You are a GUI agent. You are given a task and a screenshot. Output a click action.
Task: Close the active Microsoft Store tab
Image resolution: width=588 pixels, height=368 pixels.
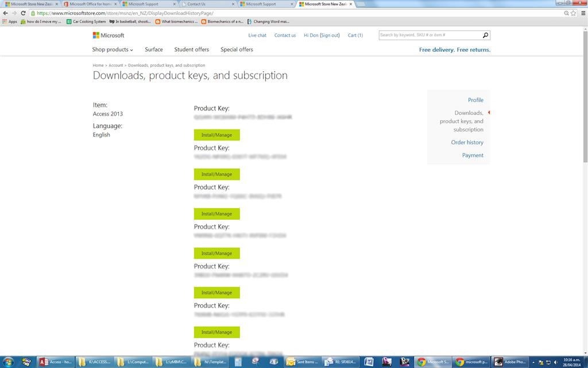[351, 4]
